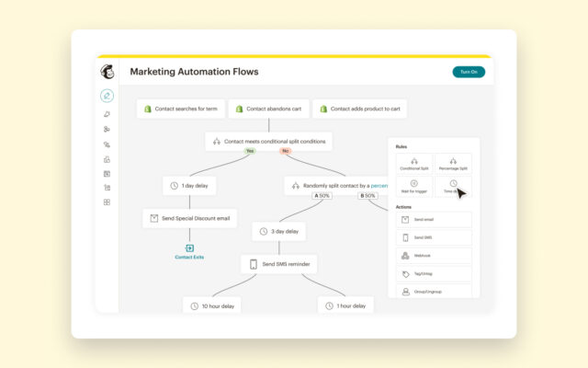
Task: Click clock icon on 10 hour delay
Action: [x=194, y=306]
